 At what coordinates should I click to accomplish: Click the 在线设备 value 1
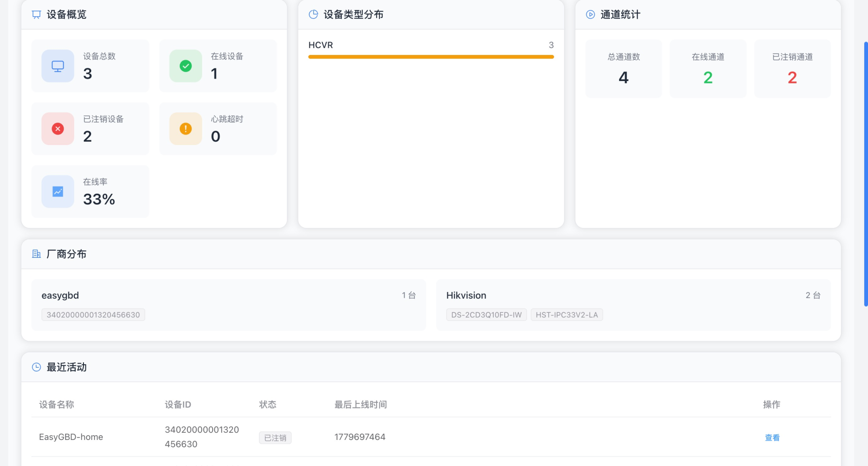tap(214, 74)
